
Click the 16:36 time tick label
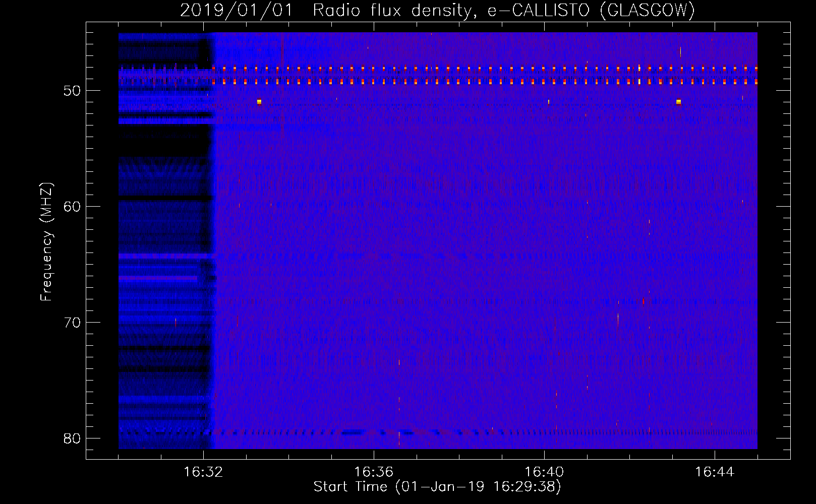374,472
